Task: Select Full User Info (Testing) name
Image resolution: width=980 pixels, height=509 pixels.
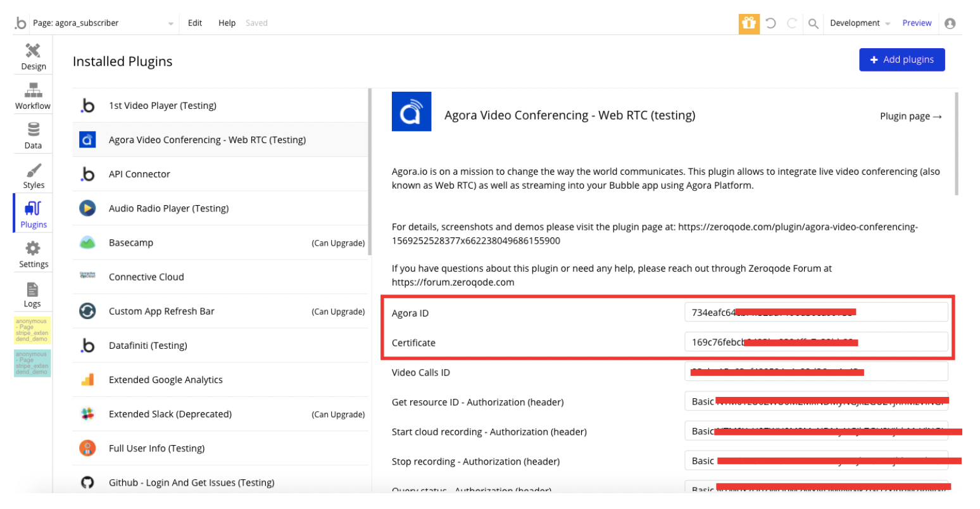Action: click(x=156, y=448)
